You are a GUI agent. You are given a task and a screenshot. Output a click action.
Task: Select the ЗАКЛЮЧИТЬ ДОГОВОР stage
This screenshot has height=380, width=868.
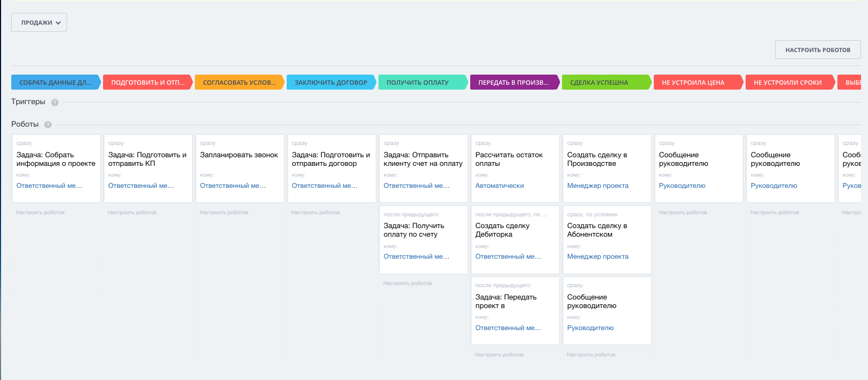331,83
